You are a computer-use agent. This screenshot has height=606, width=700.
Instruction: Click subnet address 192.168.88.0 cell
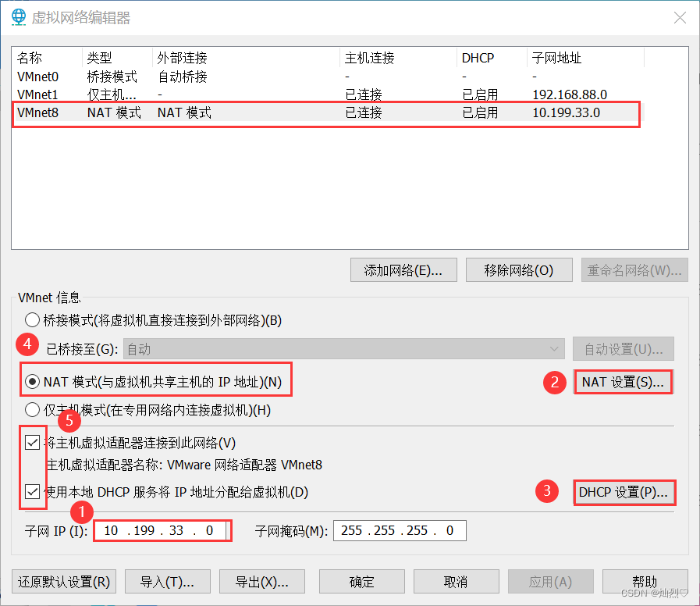(570, 94)
